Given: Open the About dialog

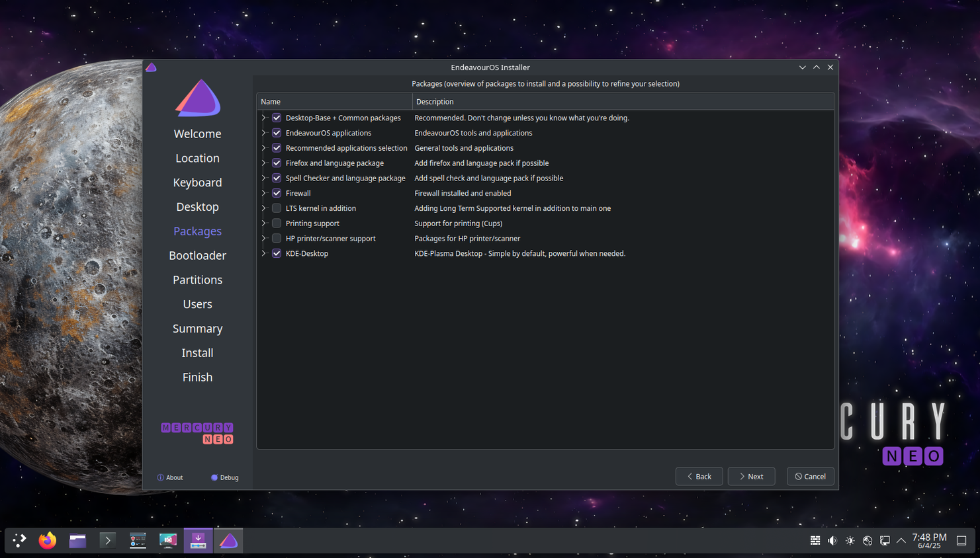Looking at the screenshot, I should 170,477.
